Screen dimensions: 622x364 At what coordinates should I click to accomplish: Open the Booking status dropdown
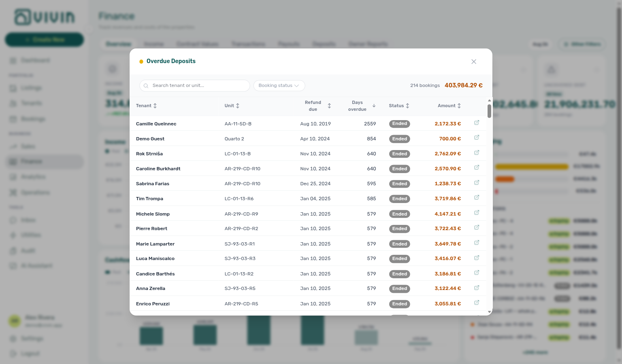tap(279, 86)
